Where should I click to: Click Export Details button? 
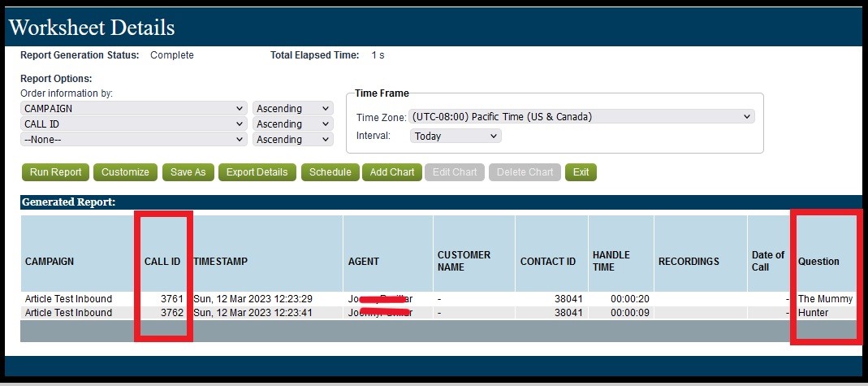[x=257, y=172]
